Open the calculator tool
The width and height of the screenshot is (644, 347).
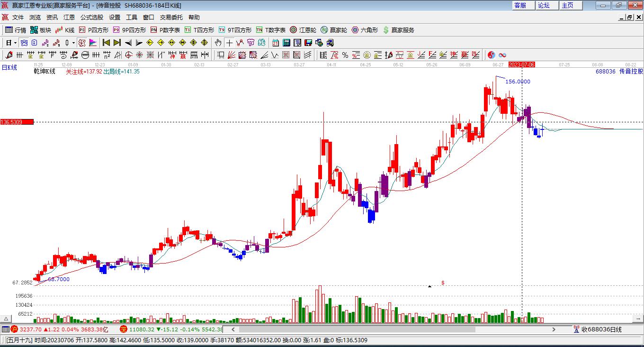click(x=286, y=43)
